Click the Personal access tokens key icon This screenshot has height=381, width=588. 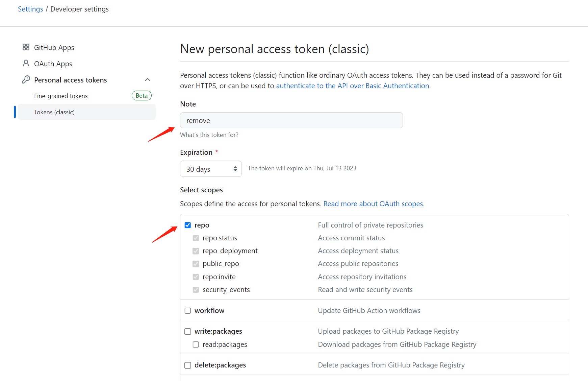[26, 80]
